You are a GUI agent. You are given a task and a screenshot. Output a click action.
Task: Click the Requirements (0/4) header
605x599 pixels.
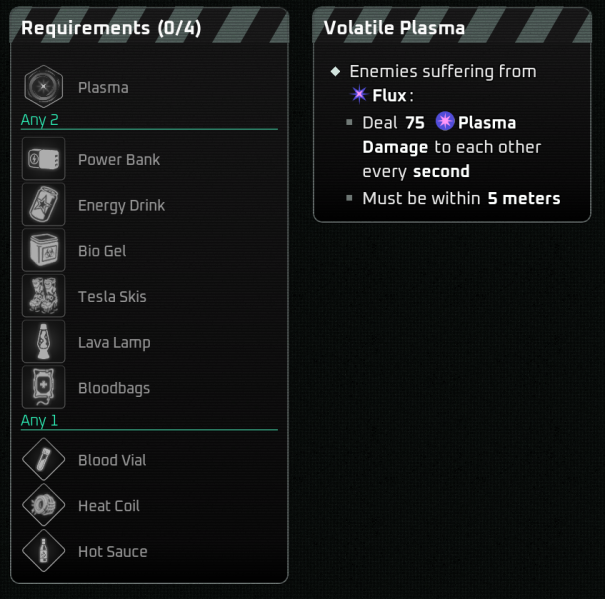[111, 28]
